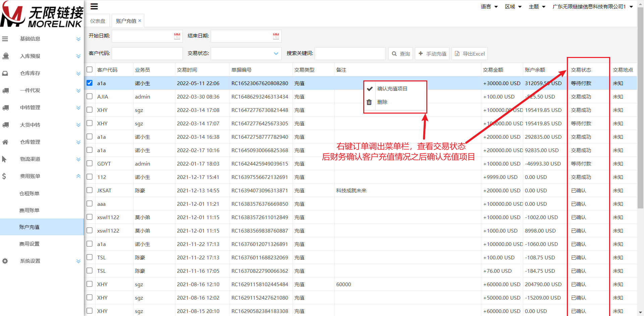
Task: Click the MORELINK logo
Action: (42, 14)
